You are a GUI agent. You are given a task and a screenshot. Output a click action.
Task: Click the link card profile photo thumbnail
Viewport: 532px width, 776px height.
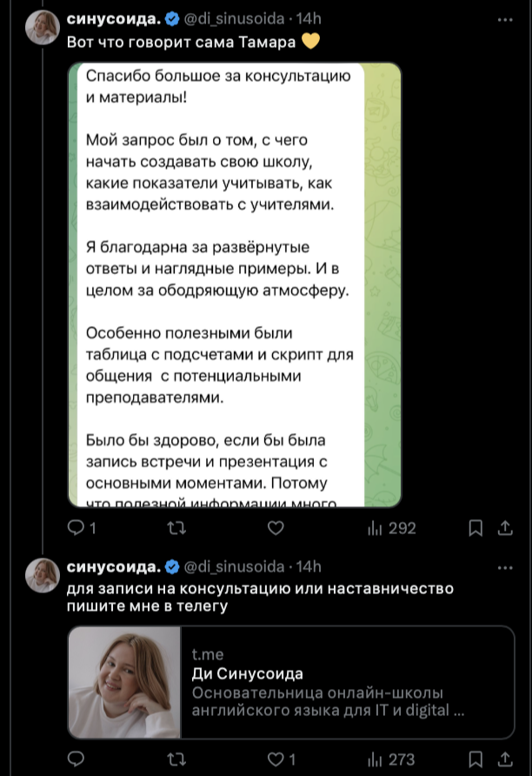[124, 682]
